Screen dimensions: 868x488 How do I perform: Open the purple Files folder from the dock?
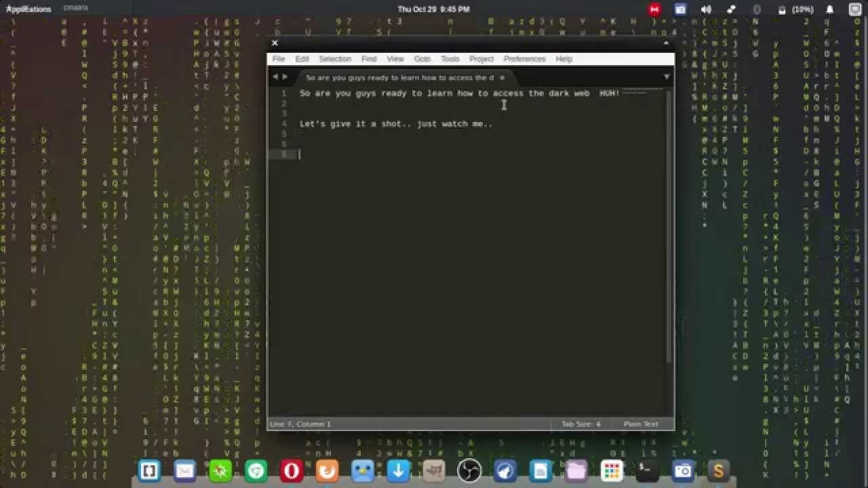[576, 470]
